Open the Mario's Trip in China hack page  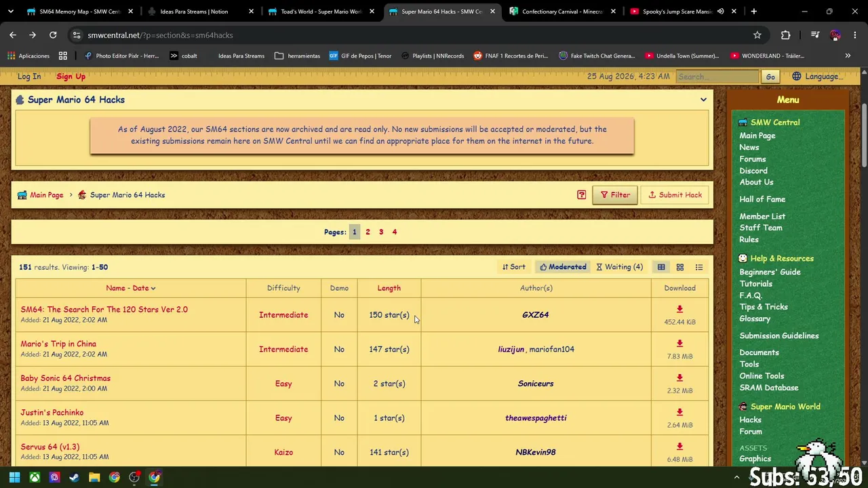click(x=58, y=344)
